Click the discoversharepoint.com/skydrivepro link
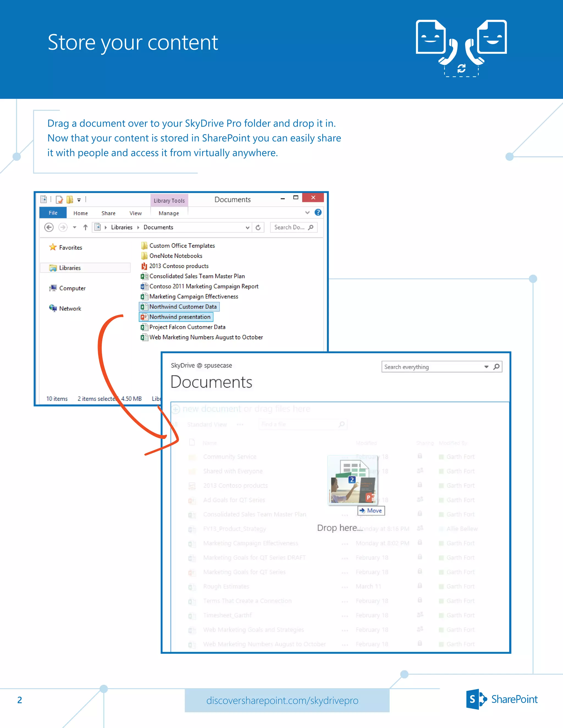Viewport: 563px width, 728px height. tap(282, 700)
